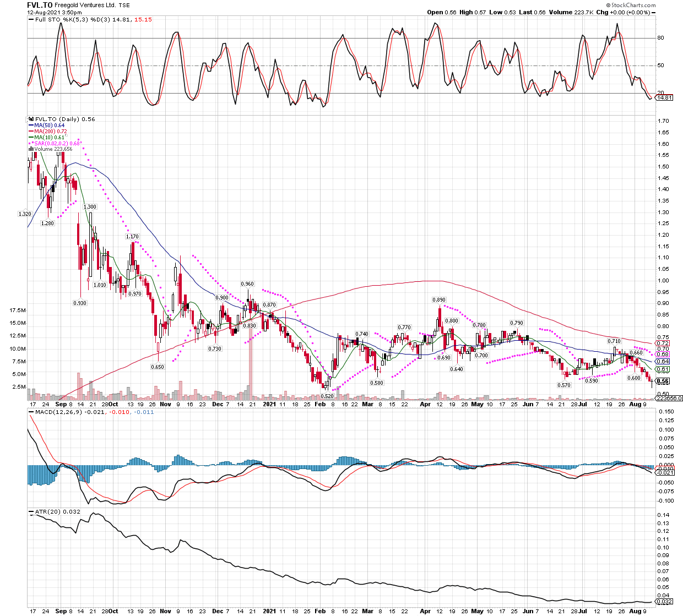
Task: Select the Freegold Ventures Ltd. company name
Action: point(85,5)
